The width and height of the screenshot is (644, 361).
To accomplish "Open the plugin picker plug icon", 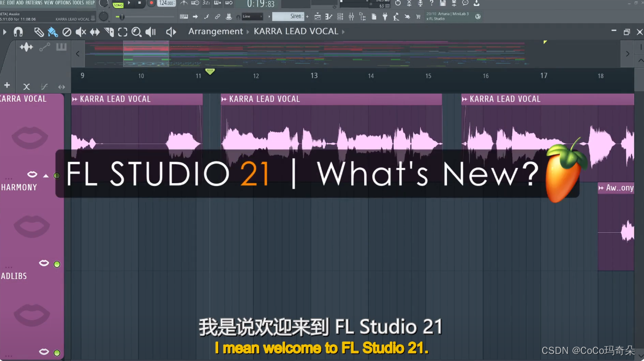I will point(385,16).
